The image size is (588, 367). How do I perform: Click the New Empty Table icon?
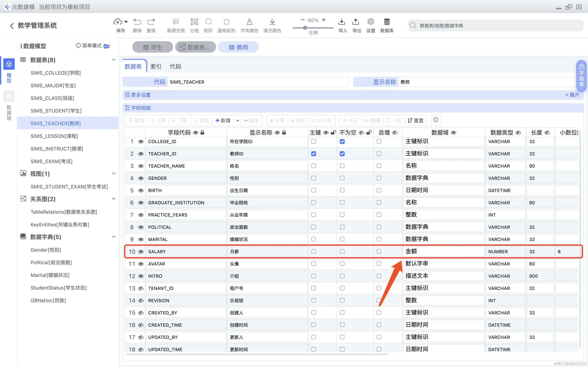click(176, 22)
